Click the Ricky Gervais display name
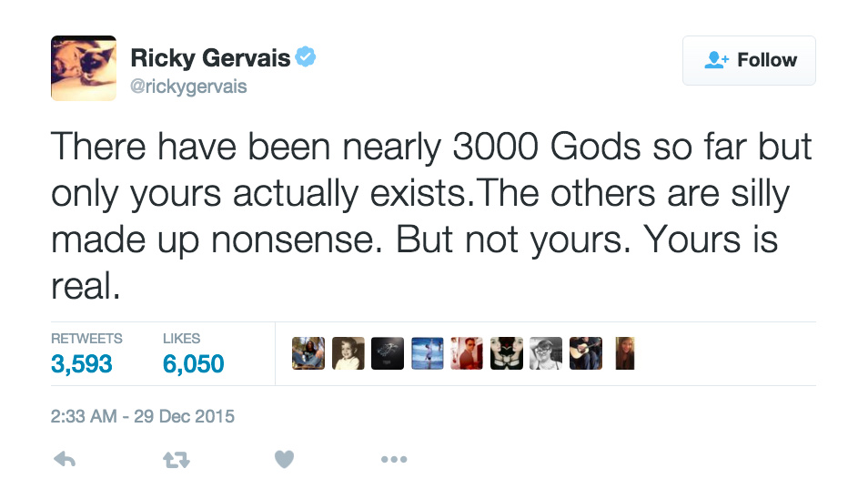Image resolution: width=868 pixels, height=489 pixels. [210, 58]
